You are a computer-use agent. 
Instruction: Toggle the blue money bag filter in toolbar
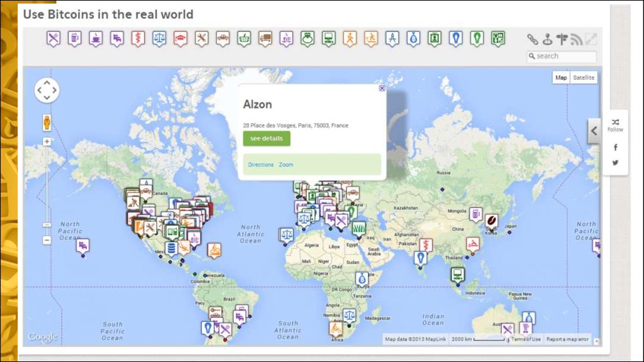click(x=413, y=38)
